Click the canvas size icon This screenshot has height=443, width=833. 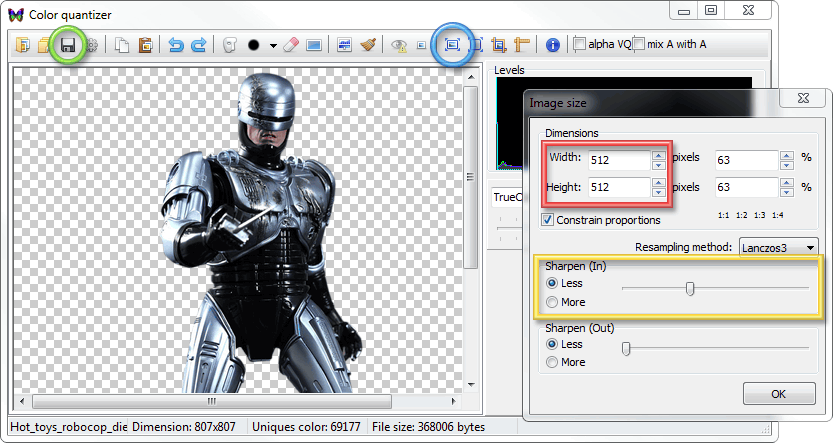tap(476, 45)
